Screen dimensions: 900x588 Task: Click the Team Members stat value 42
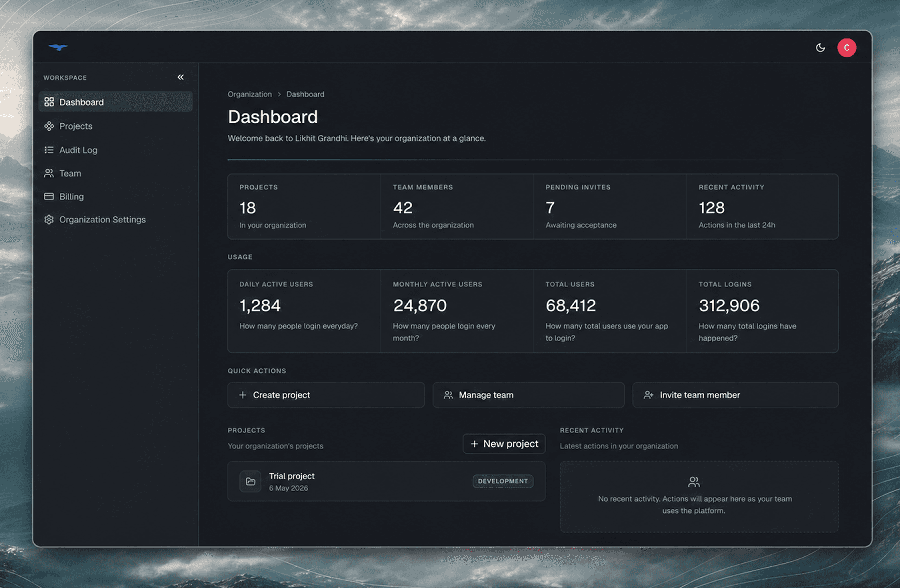(403, 208)
